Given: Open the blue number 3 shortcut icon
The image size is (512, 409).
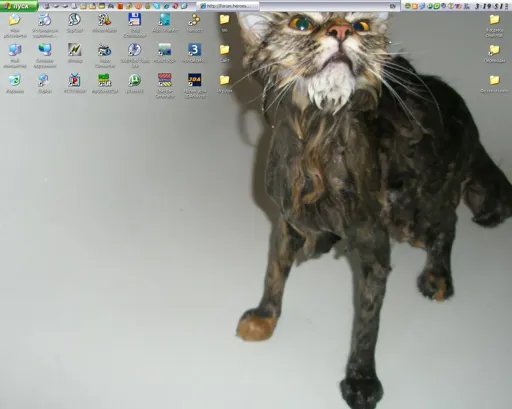Looking at the screenshot, I should point(194,50).
